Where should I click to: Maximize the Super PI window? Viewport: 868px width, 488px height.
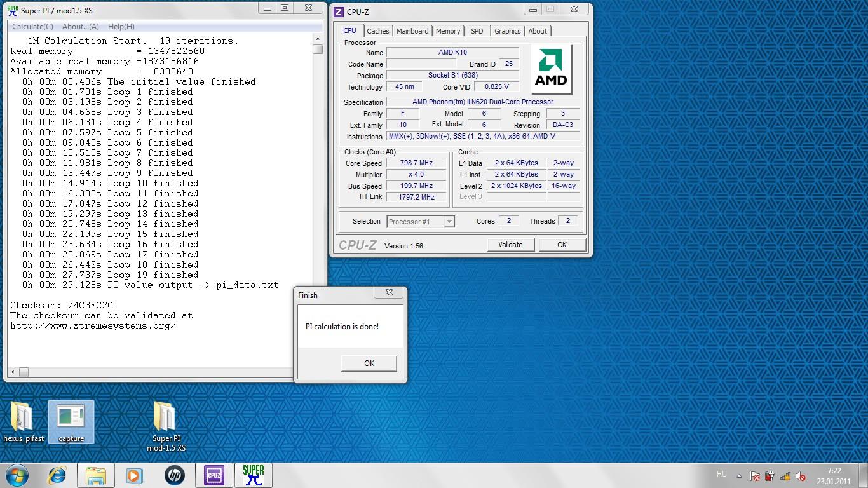pos(285,9)
